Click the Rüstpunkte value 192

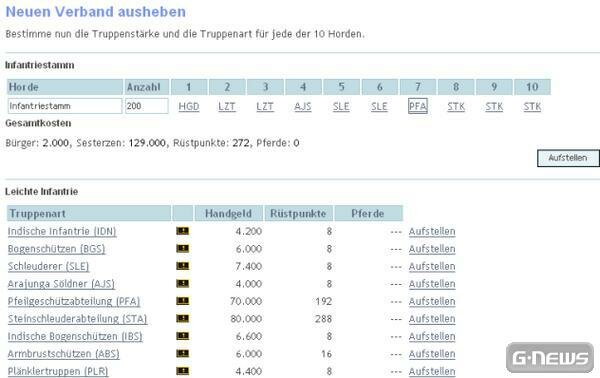323,301
